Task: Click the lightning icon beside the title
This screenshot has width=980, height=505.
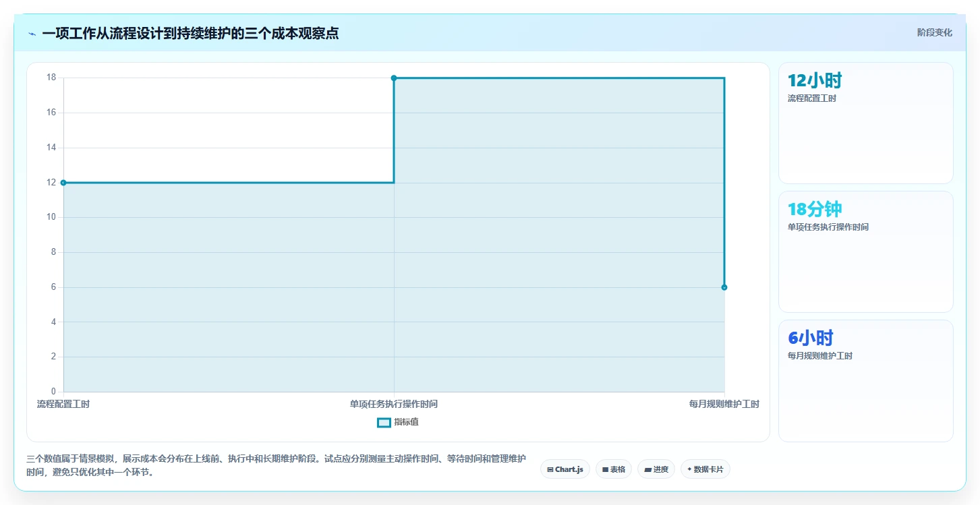Action: 32,34
